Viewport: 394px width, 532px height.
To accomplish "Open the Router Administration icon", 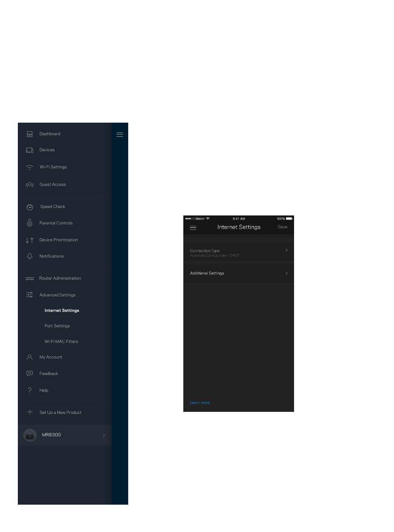I will [29, 278].
